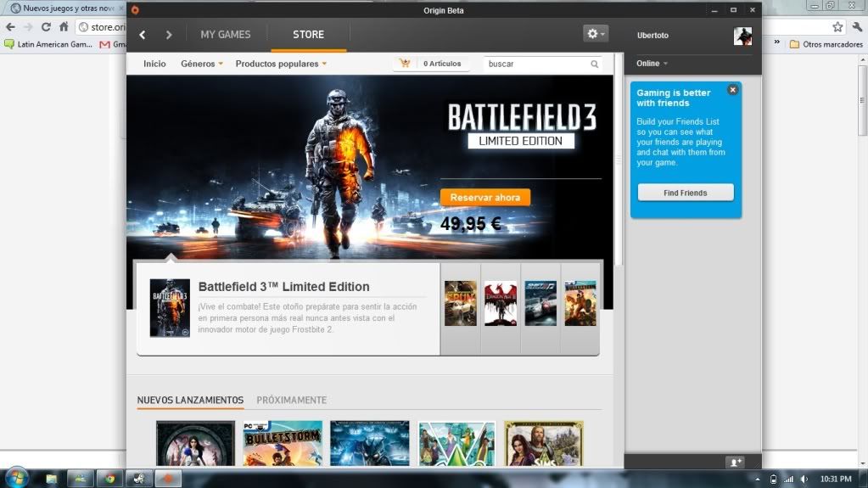Screen dimensions: 868x488
Task: Select Bulletstorm carousel thumbnail
Action: [580, 303]
